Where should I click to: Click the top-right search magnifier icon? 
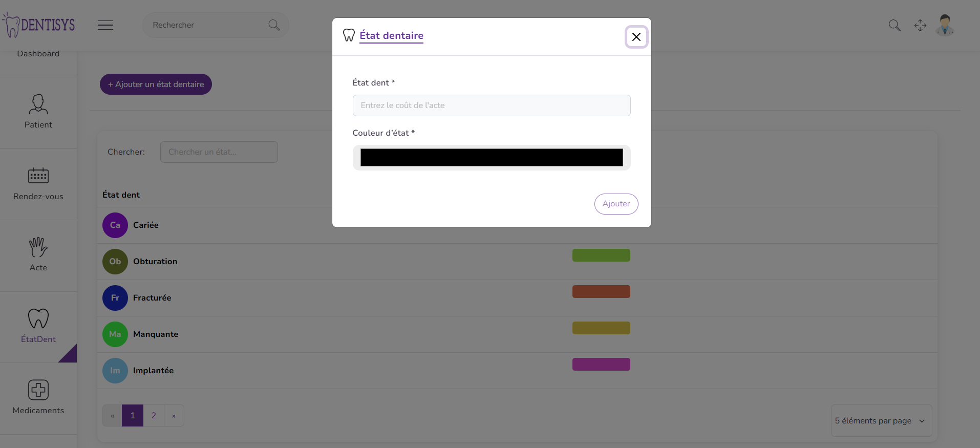894,26
